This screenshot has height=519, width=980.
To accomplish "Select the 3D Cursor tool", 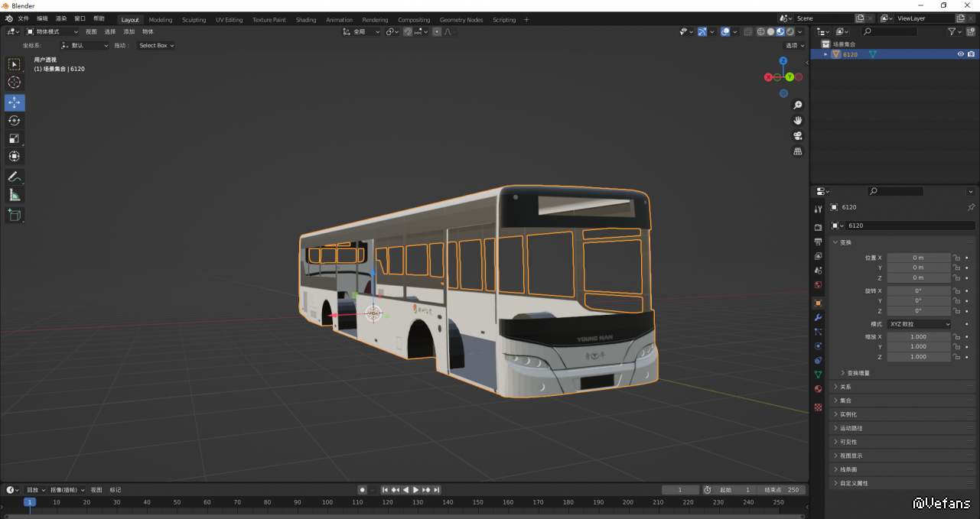I will pyautogui.click(x=15, y=83).
